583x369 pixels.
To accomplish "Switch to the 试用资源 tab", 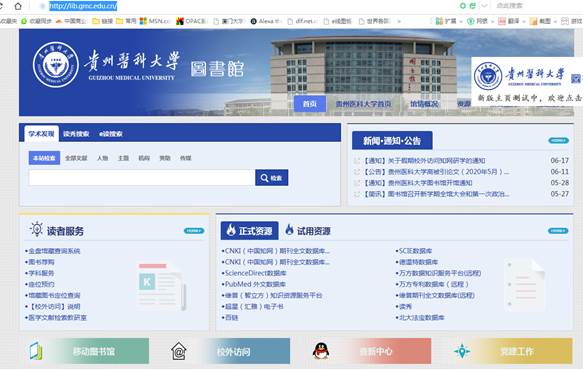I will [308, 231].
